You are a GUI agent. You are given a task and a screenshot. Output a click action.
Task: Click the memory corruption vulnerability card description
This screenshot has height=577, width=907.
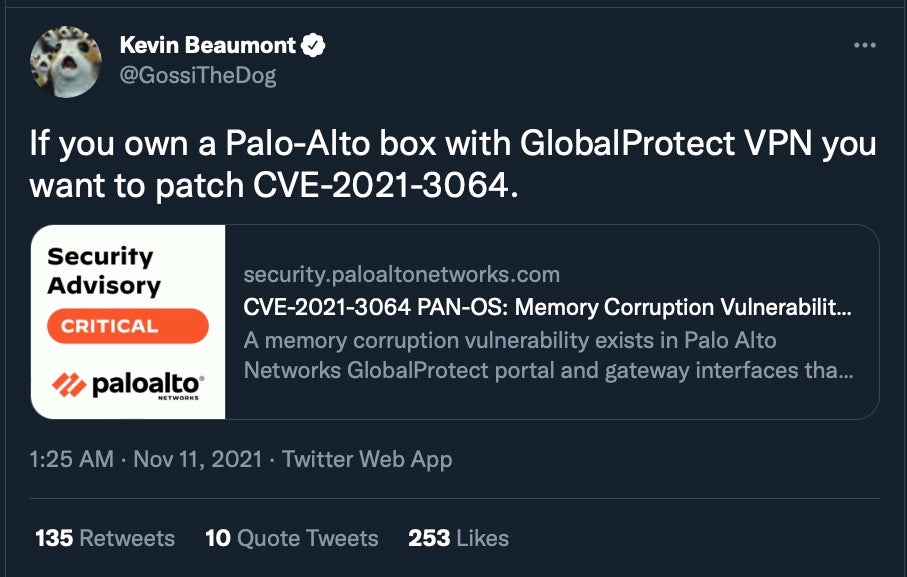pos(548,355)
